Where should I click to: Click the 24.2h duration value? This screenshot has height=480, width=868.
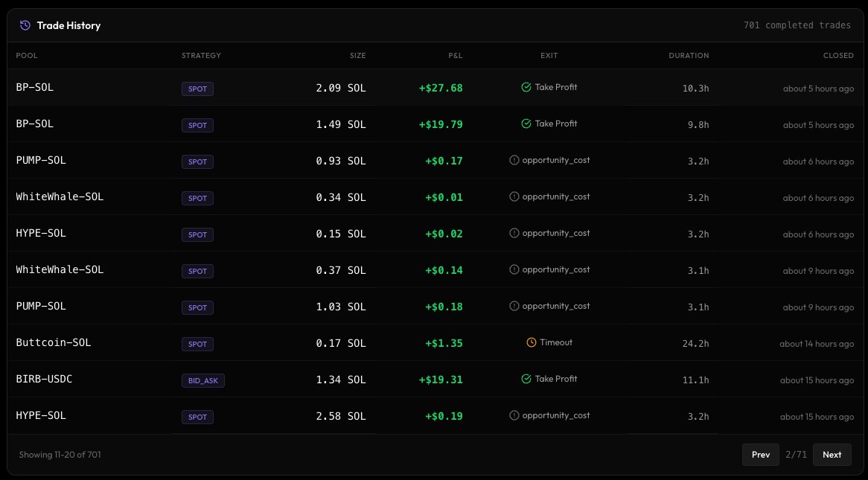(696, 344)
